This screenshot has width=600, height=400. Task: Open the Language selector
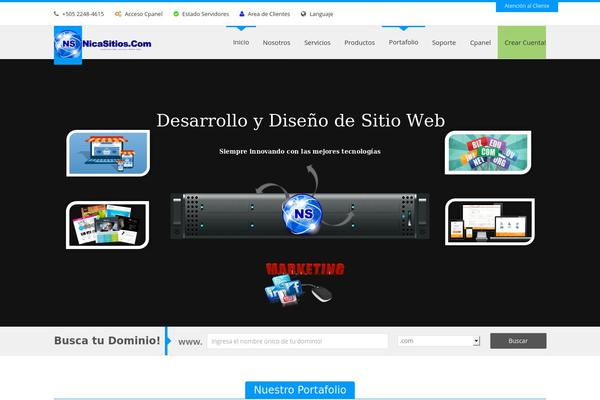(321, 14)
